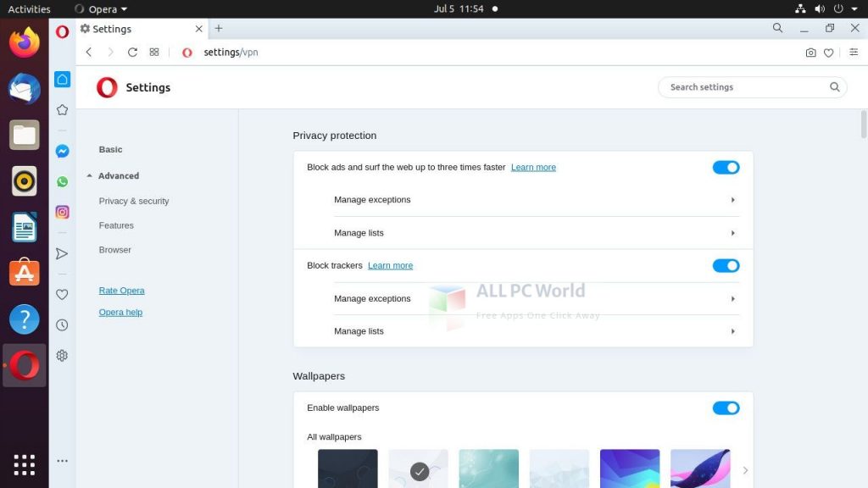Add page to bookmarks heart in address bar
This screenshot has height=488, width=868.
(829, 53)
